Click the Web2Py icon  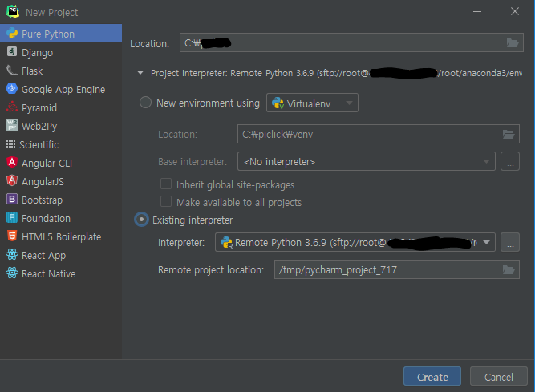(12, 125)
